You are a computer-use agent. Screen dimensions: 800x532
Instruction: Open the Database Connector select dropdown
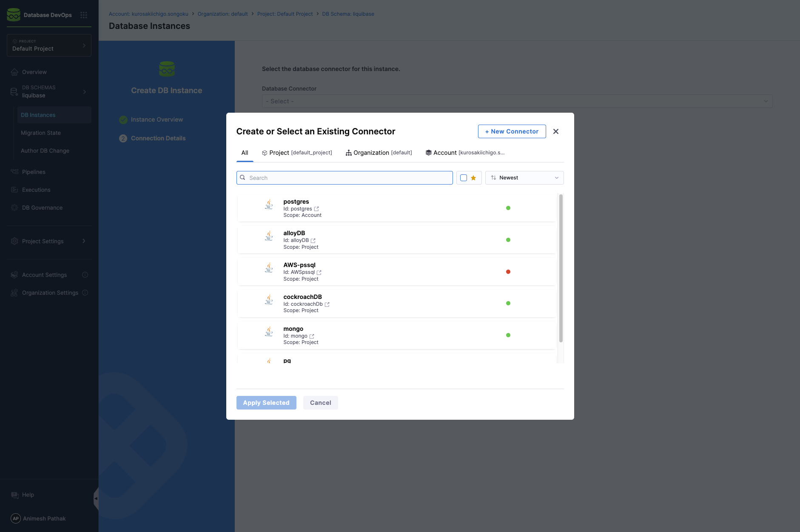(x=517, y=101)
